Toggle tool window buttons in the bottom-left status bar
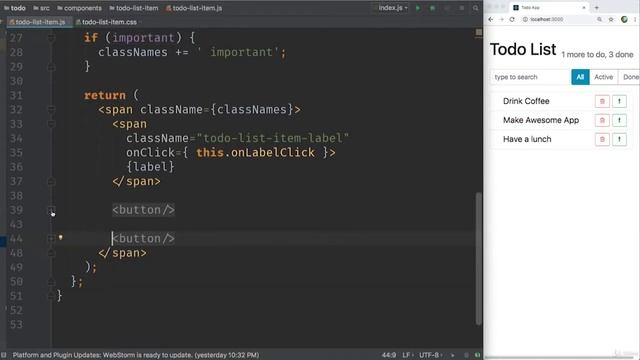The image size is (640, 360). pos(4,355)
